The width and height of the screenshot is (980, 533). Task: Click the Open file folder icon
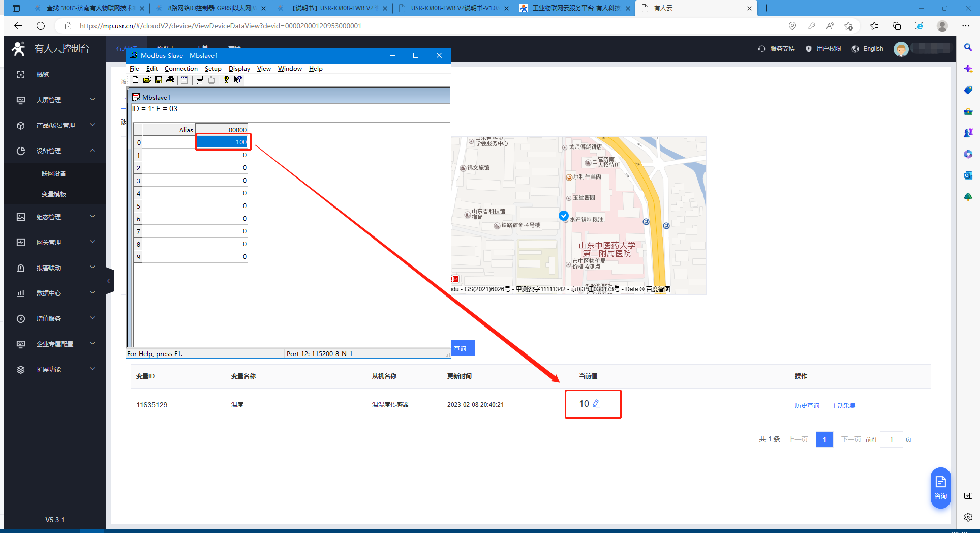pyautogui.click(x=147, y=80)
